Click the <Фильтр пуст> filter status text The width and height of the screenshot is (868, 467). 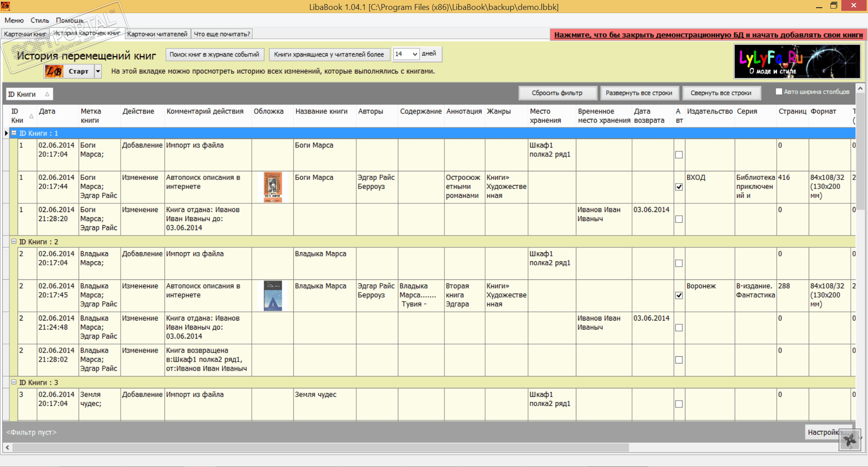click(x=31, y=432)
